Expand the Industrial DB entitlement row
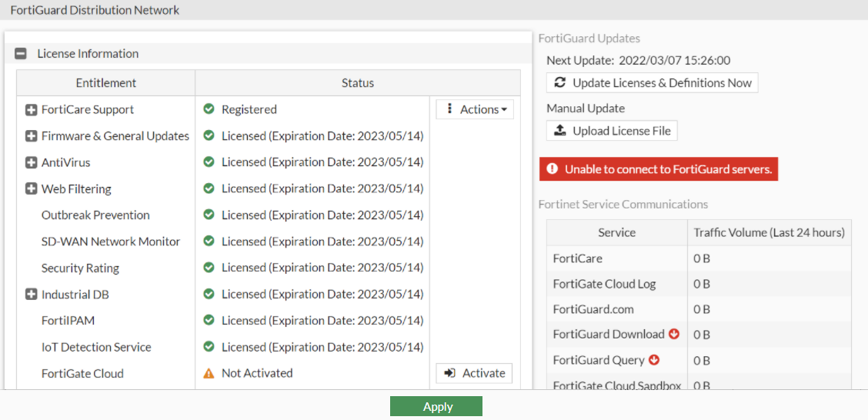Viewport: 868px width, 420px height. 32,295
